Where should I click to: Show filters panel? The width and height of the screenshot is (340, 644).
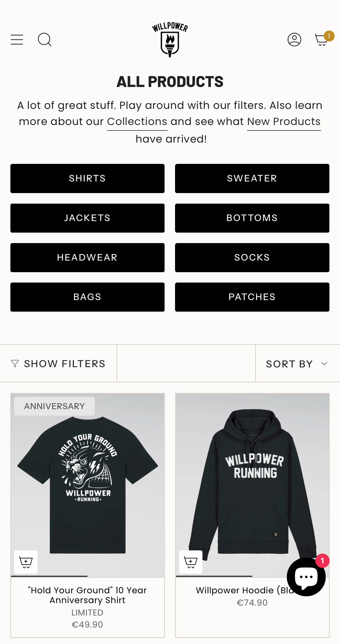click(58, 364)
